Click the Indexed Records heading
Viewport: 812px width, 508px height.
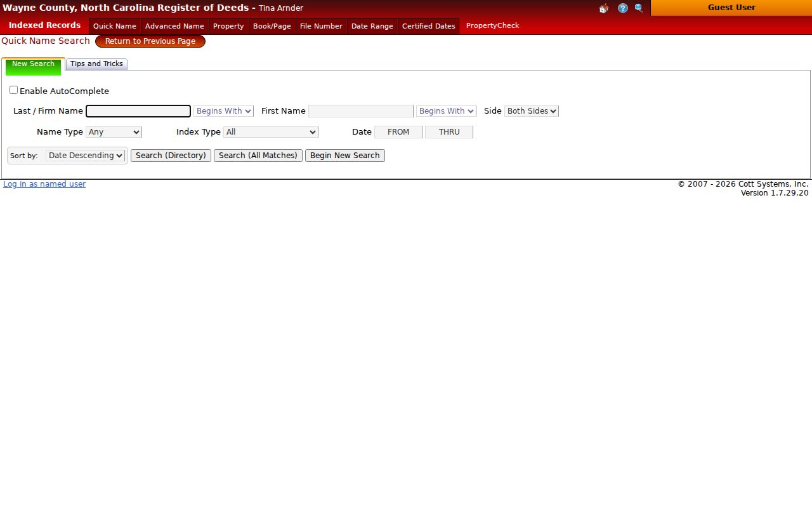point(44,25)
